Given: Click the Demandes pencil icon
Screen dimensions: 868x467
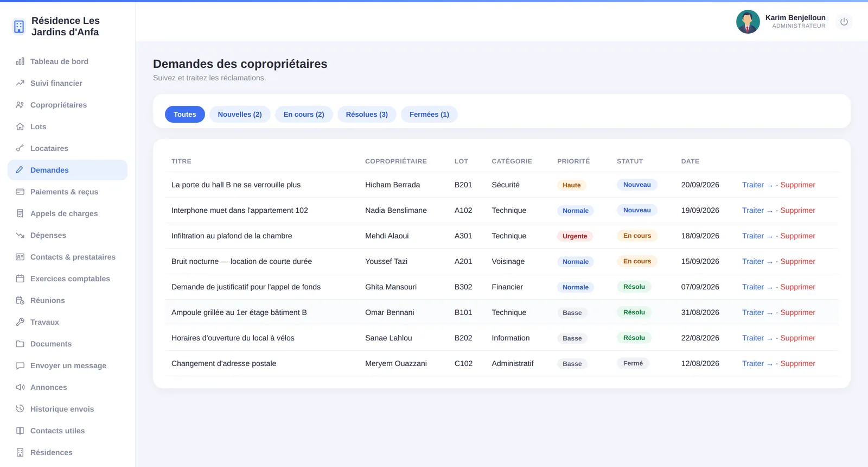Looking at the screenshot, I should pyautogui.click(x=20, y=170).
